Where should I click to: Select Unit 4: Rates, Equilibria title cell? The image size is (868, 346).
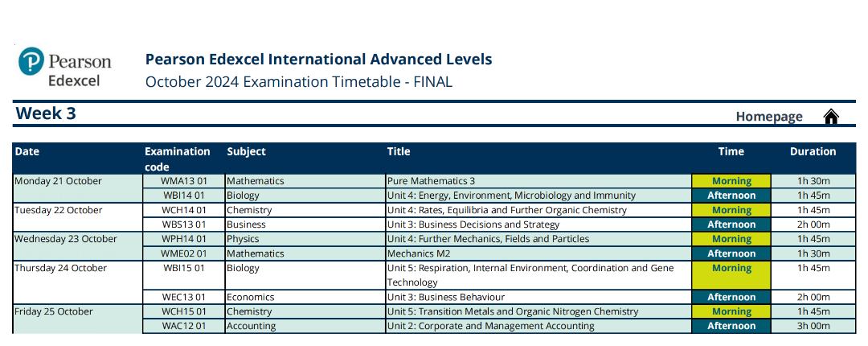[x=538, y=210]
